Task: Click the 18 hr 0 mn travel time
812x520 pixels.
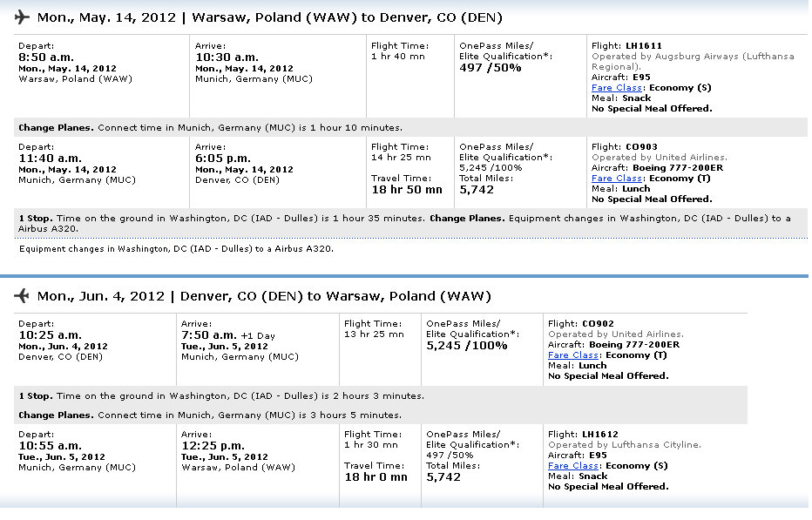Action: [x=376, y=477]
